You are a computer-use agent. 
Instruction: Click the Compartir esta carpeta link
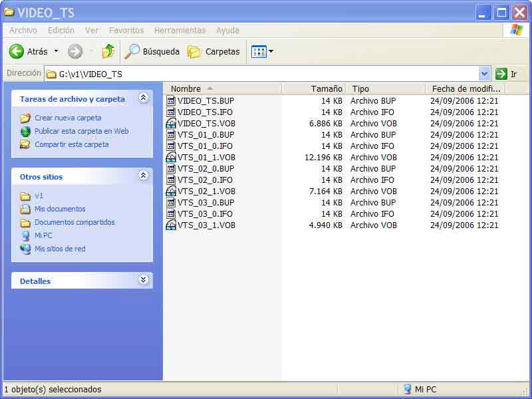coord(72,144)
